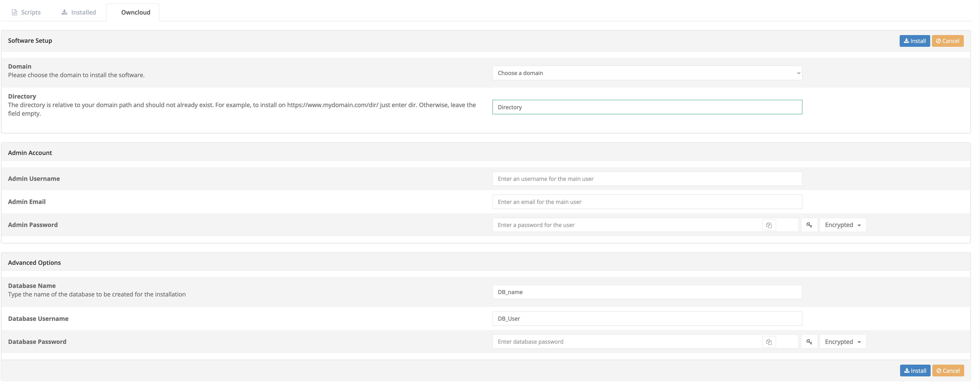This screenshot has width=980, height=389.
Task: Generate admin password with key icon
Action: click(809, 225)
